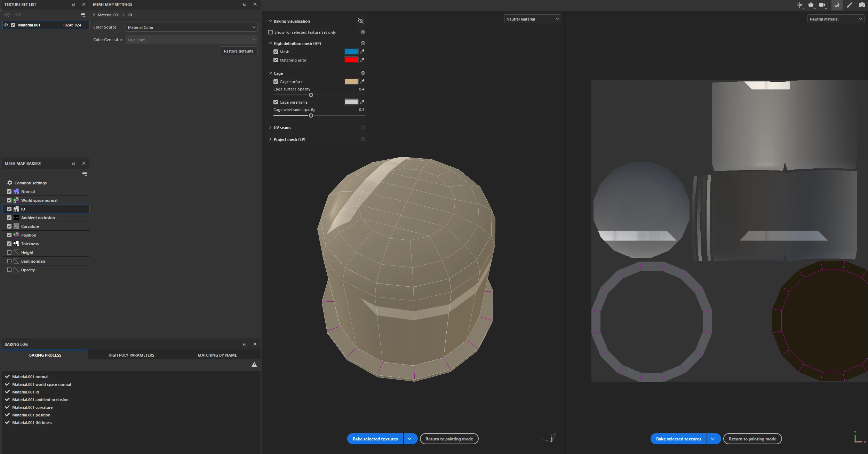Screen dimensions: 868x454
Task: Open the camera settings video icon
Action: [x=822, y=5]
